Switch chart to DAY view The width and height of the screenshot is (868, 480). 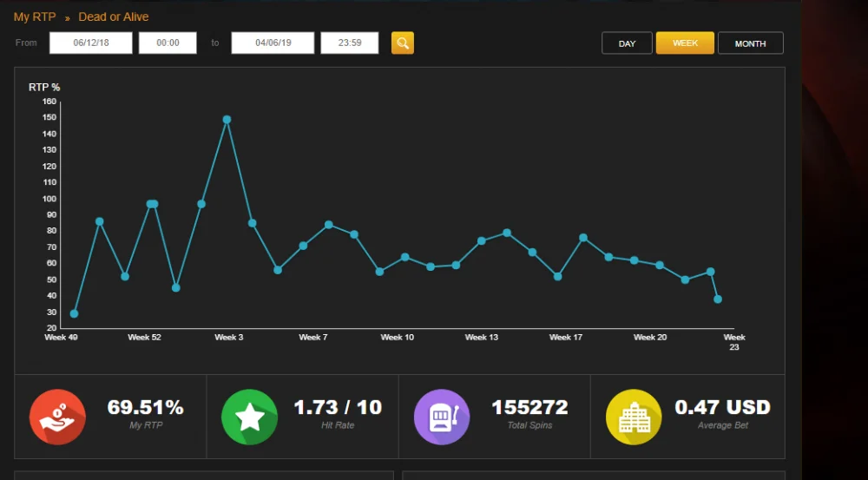click(628, 43)
